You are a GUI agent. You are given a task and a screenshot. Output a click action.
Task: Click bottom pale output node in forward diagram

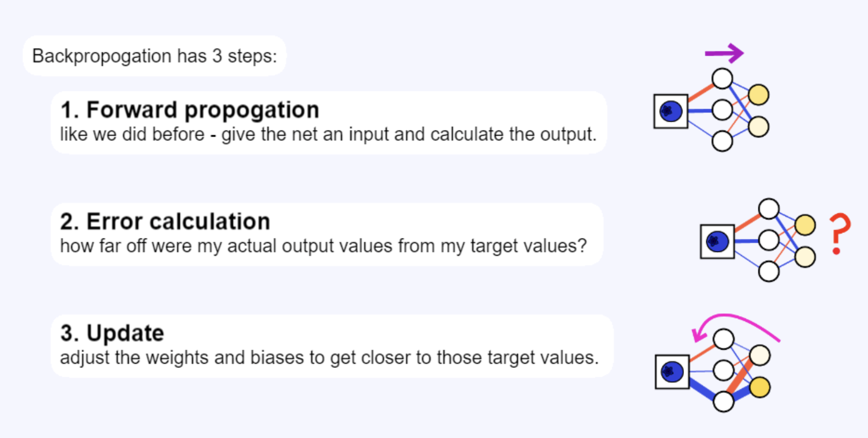pos(759,127)
